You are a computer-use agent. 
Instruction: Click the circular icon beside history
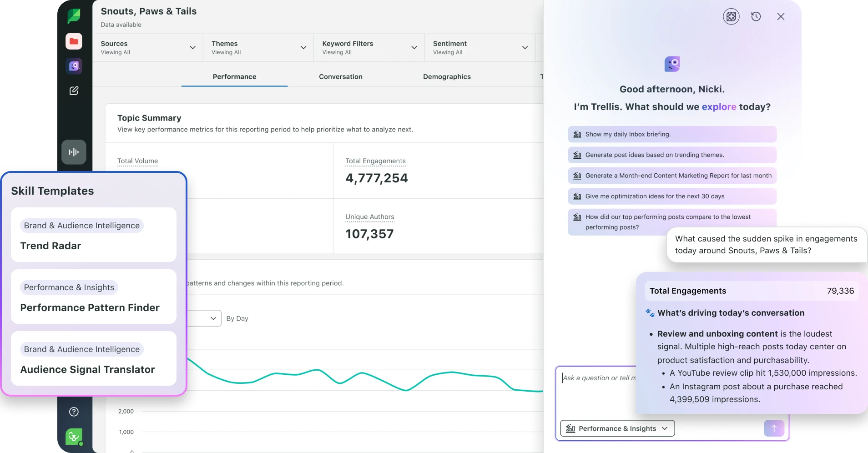click(x=731, y=16)
